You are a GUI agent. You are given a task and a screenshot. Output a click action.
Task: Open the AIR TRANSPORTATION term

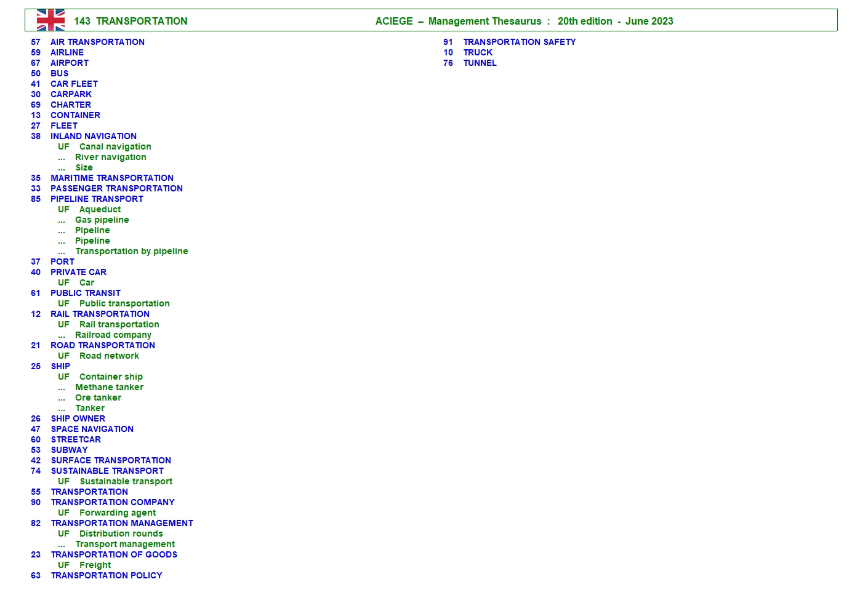(x=97, y=42)
